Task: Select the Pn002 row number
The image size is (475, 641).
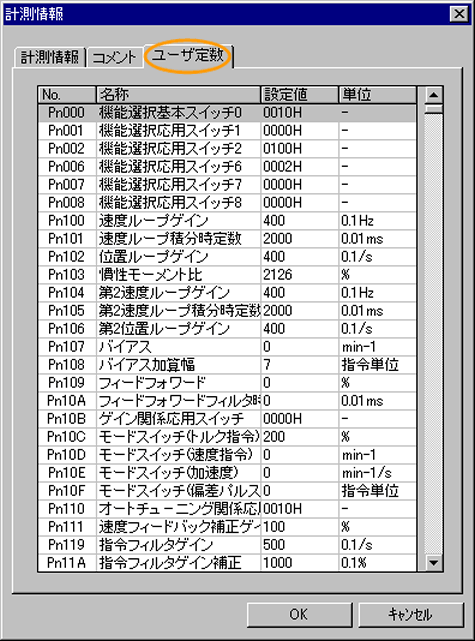Action: (66, 149)
